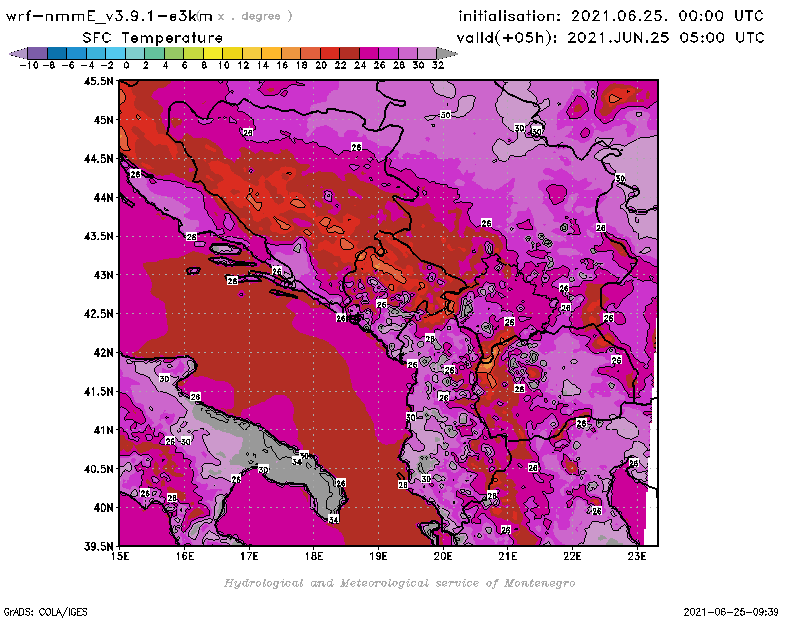Click the '45.5N' latitude label
Image resolution: width=800 pixels, height=618 pixels.
98,81
